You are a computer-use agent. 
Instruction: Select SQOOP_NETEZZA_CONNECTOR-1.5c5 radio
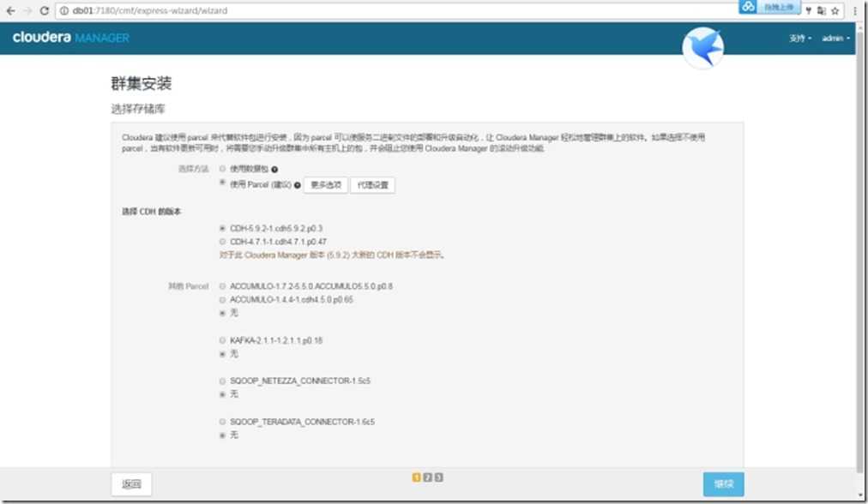[222, 381]
